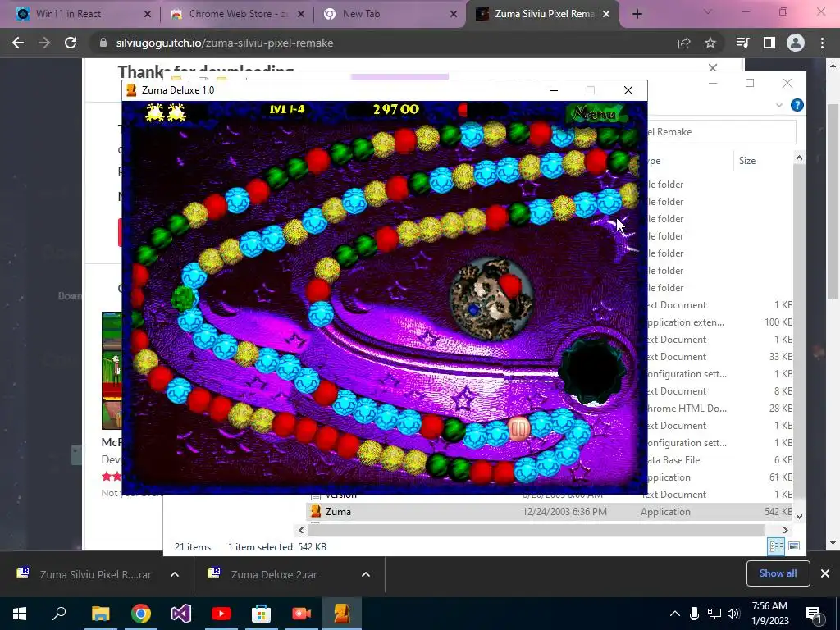The width and height of the screenshot is (840, 630).
Task: Close the Win11 in React tab
Action: [148, 14]
